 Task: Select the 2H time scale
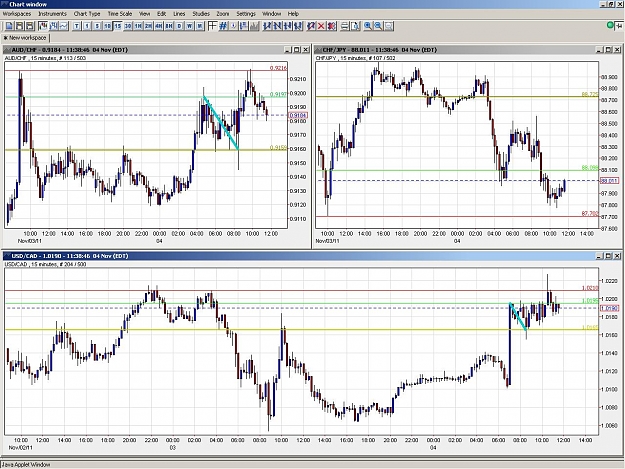coord(148,26)
